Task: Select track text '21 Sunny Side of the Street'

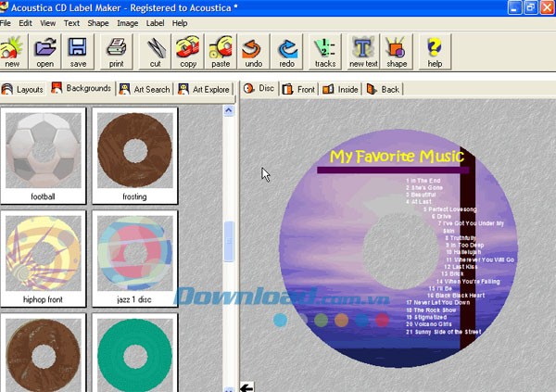Action: tap(443, 332)
